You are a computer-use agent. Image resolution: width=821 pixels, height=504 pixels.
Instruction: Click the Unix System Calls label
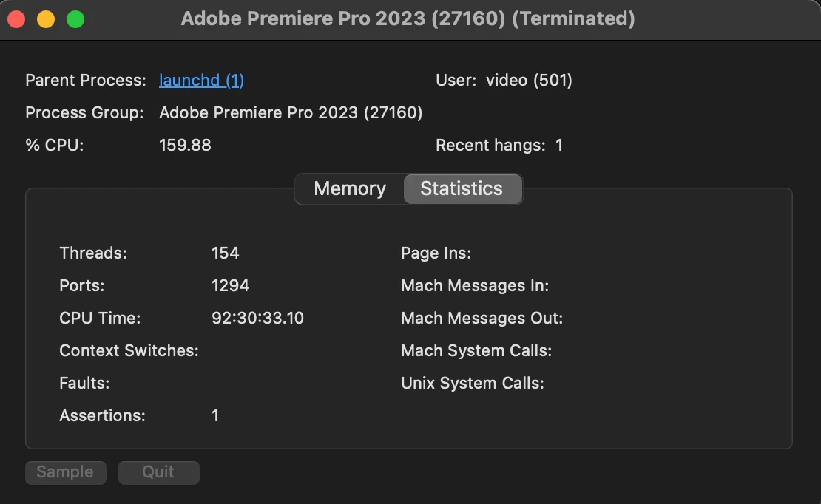coord(472,384)
